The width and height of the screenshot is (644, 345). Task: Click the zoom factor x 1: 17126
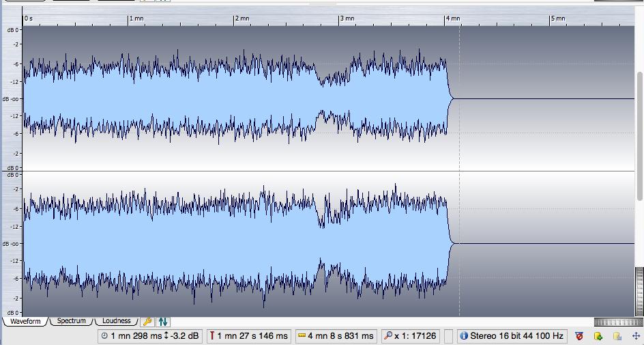(410, 336)
